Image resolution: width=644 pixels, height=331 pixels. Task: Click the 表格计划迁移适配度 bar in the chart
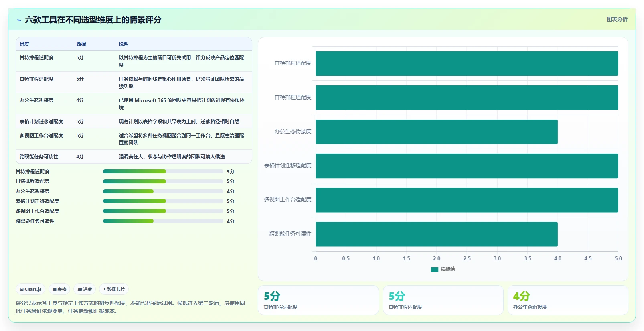pyautogui.click(x=467, y=166)
